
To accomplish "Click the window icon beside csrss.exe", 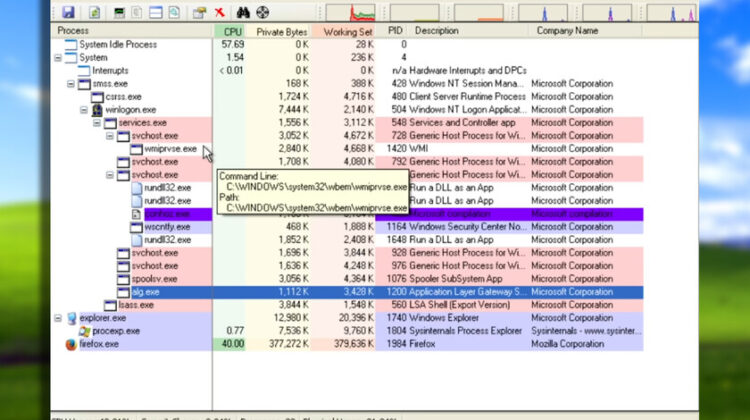I will click(98, 97).
